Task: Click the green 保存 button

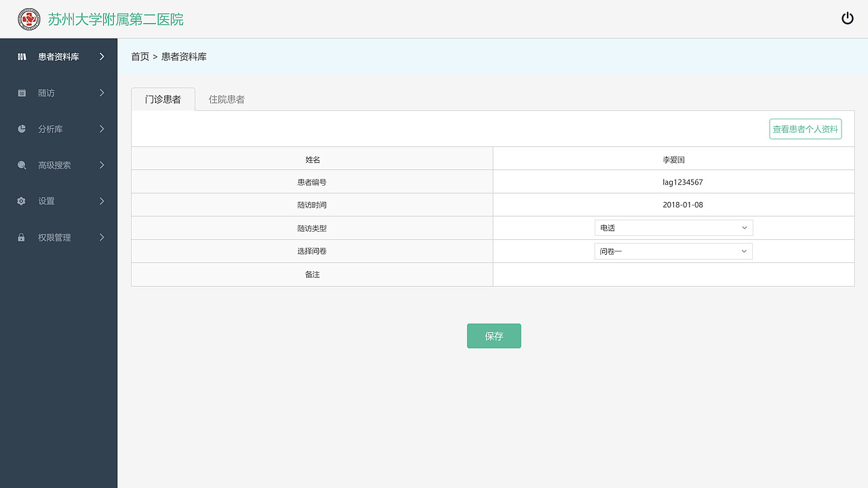Action: click(494, 335)
